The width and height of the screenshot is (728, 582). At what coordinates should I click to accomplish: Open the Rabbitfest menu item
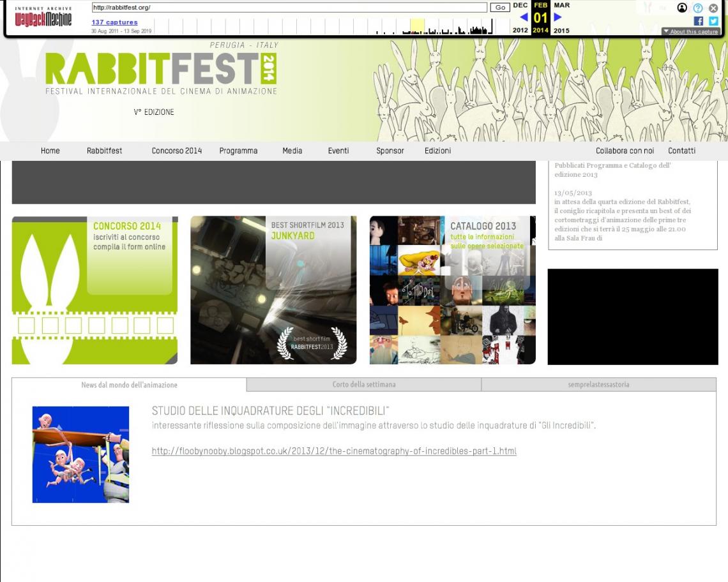tap(105, 151)
